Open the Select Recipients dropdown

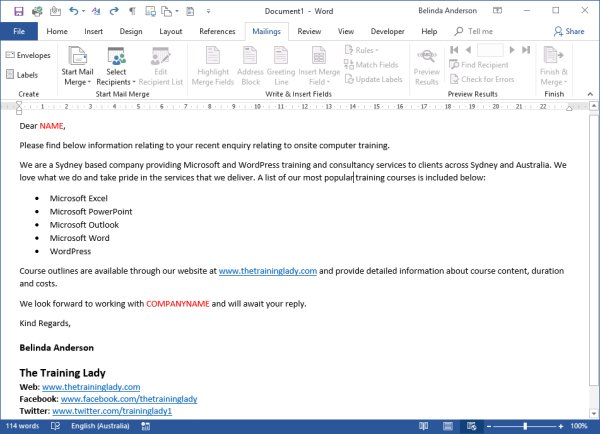pos(116,66)
